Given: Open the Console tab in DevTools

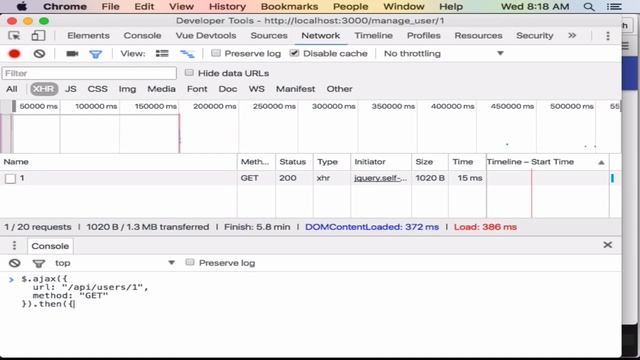Looking at the screenshot, I should (142, 36).
